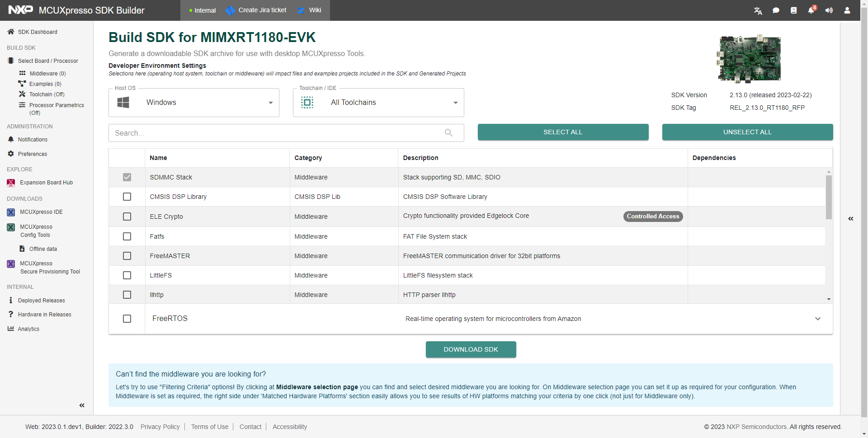Tick the FreeRTOS checkbox
The height and width of the screenshot is (438, 868).
point(127,319)
